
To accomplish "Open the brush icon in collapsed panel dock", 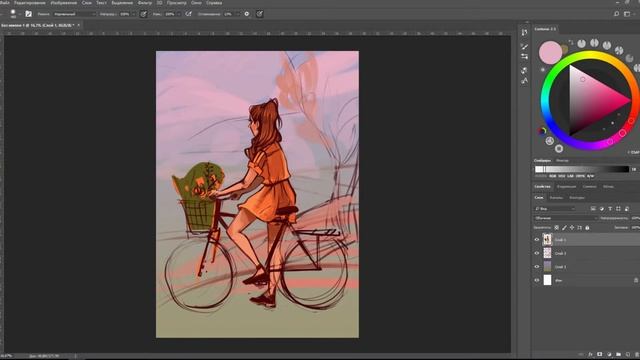I will point(524,47).
